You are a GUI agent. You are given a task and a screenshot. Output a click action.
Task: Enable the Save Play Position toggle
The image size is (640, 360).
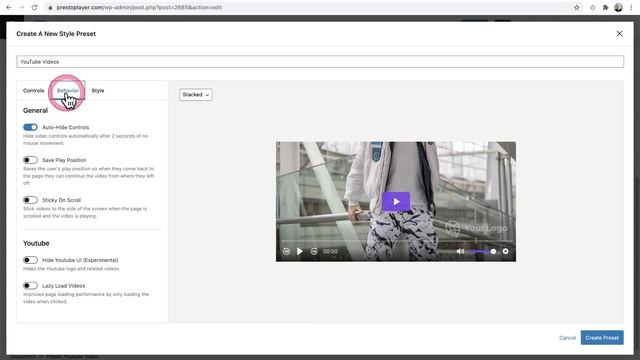point(30,160)
